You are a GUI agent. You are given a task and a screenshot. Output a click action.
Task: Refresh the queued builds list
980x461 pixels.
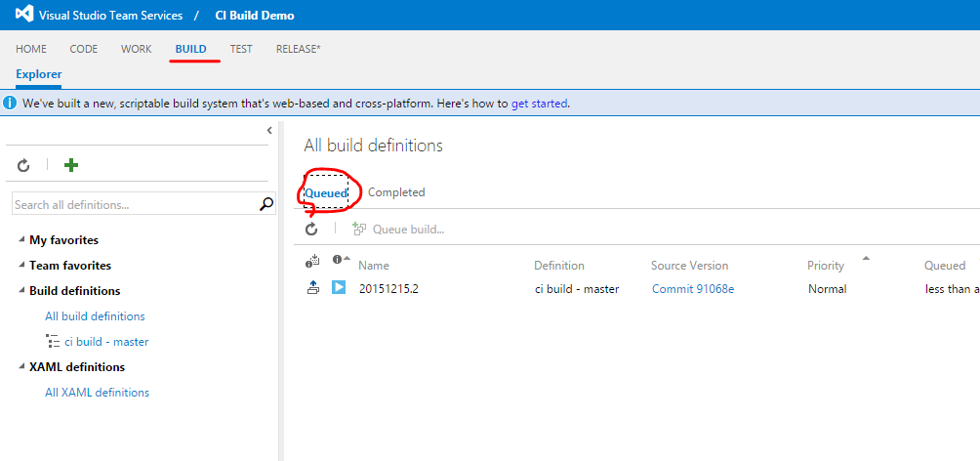311,229
